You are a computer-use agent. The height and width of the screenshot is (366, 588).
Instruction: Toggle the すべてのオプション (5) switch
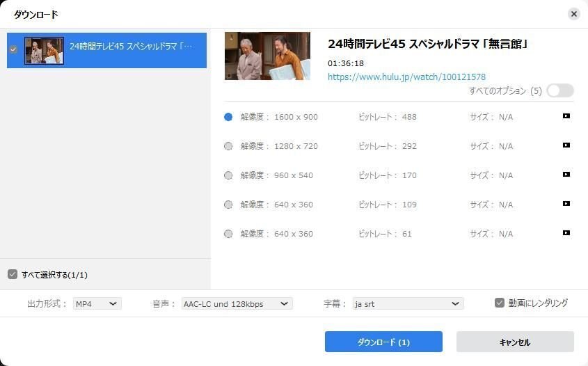[x=560, y=90]
